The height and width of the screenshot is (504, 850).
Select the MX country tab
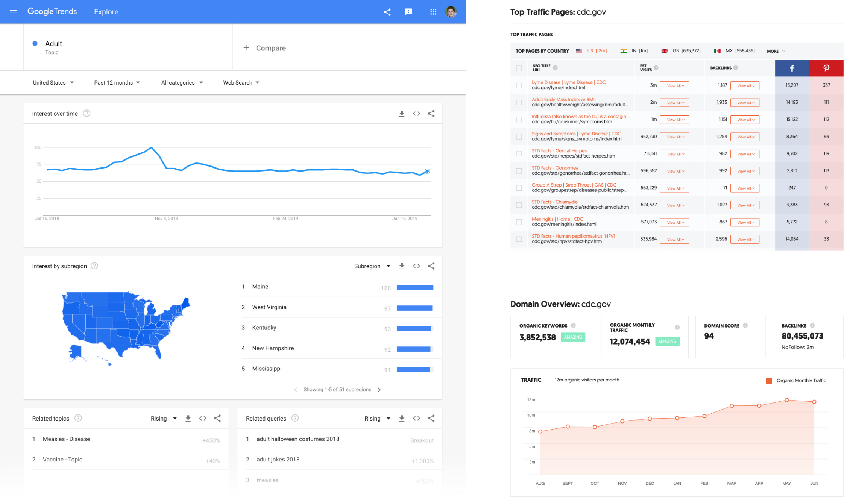click(734, 51)
